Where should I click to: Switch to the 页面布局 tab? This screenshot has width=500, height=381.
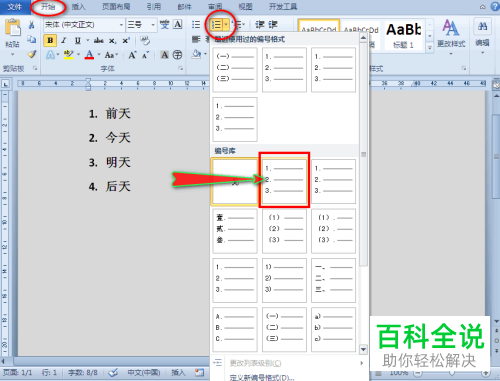click(x=116, y=7)
